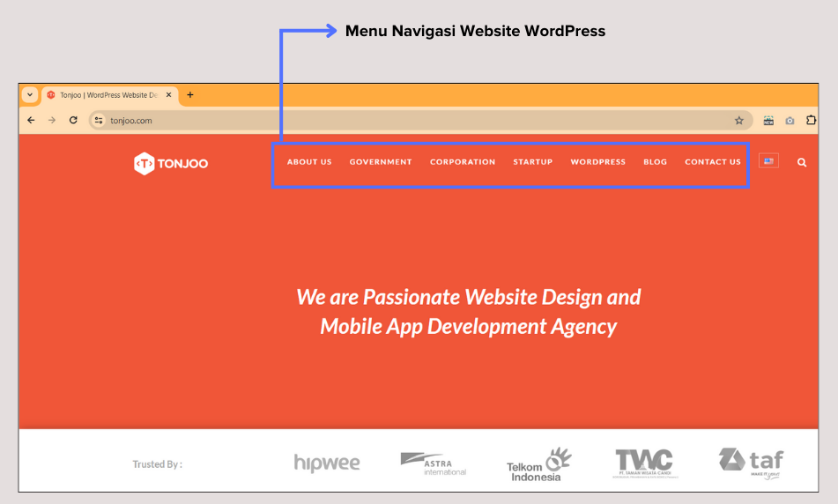Close the Tonjoo browser tab

click(169, 94)
